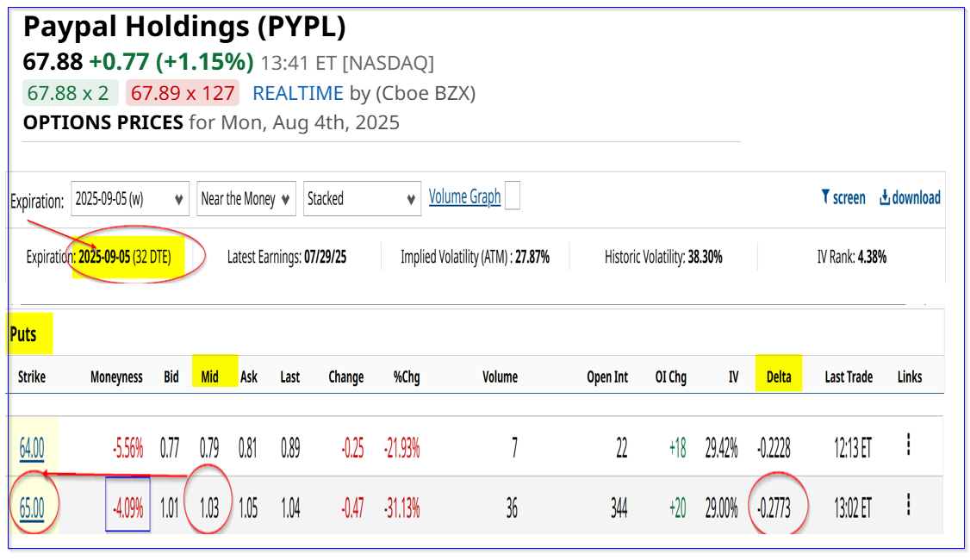Click the 12:13 ET last trade time
This screenshot has width=970, height=560.
[x=853, y=448]
